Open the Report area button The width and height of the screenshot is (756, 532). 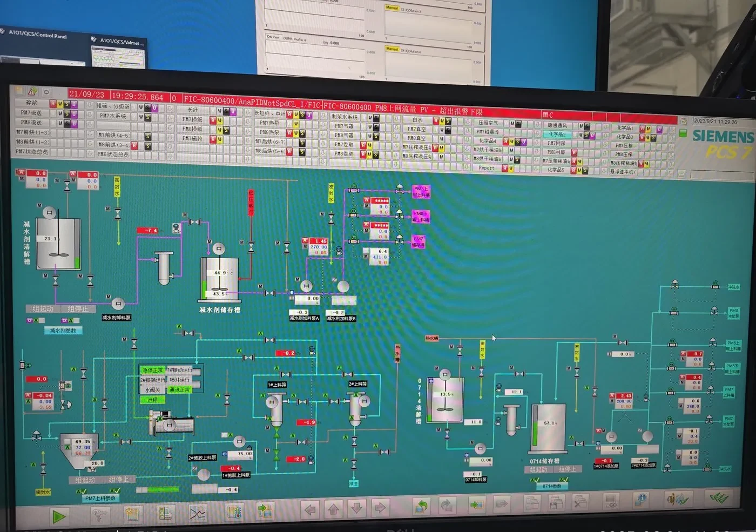coord(487,168)
